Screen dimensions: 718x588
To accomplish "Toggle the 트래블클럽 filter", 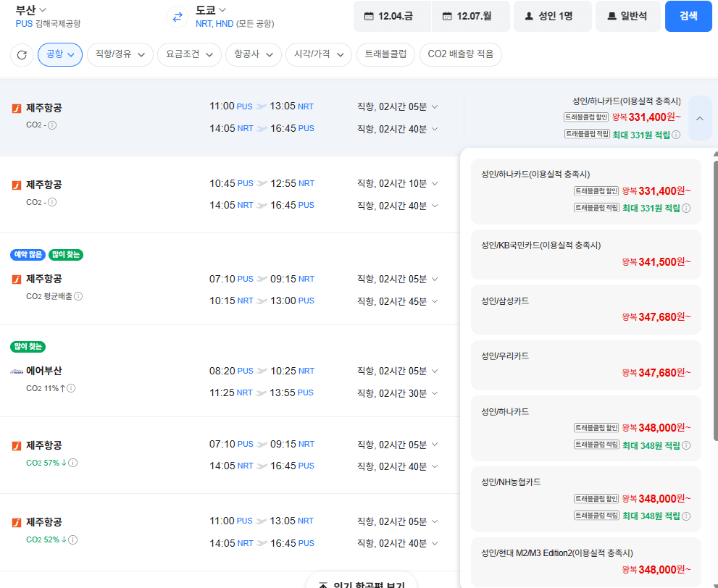I will tap(385, 54).
